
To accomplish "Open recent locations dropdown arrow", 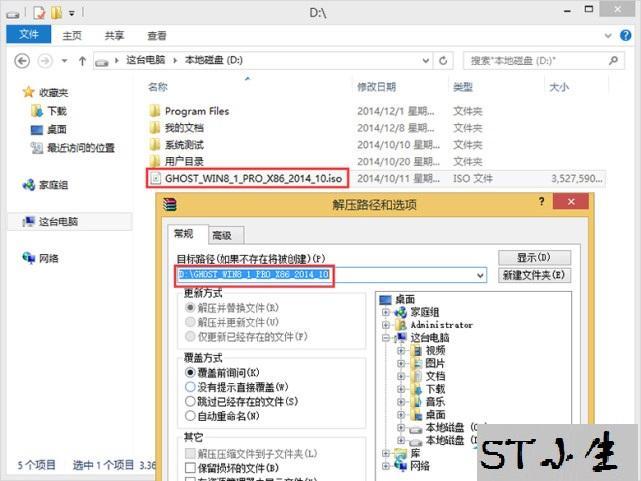I will (x=64, y=61).
